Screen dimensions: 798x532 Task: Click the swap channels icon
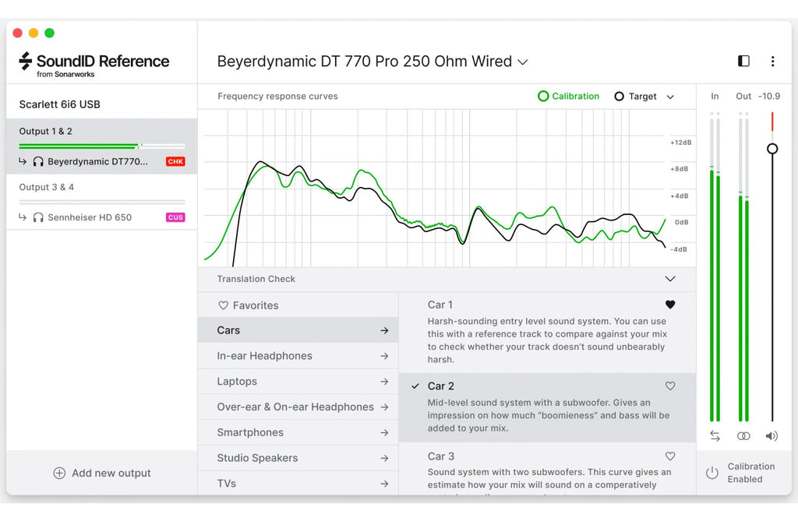pos(715,436)
